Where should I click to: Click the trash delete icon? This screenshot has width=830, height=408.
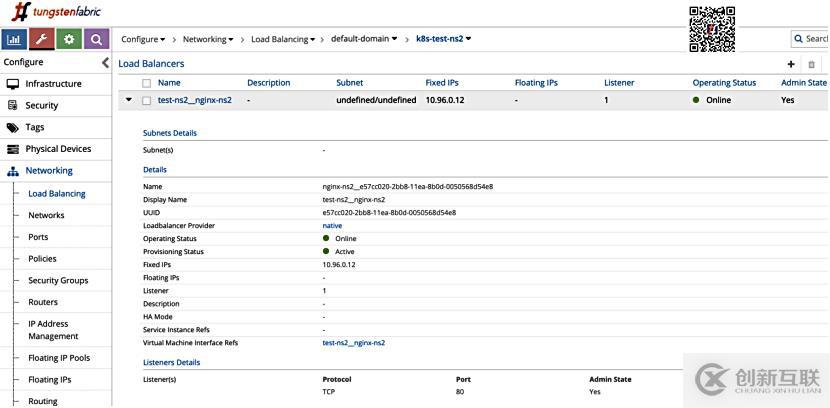[811, 64]
